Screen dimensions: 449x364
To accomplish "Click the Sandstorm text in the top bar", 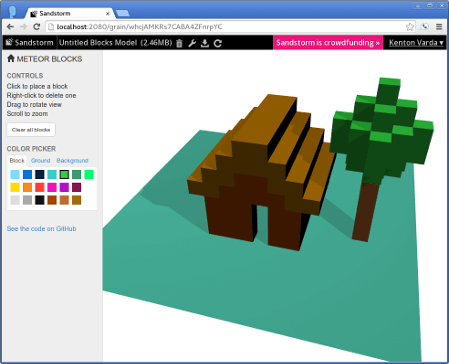I will (x=34, y=43).
